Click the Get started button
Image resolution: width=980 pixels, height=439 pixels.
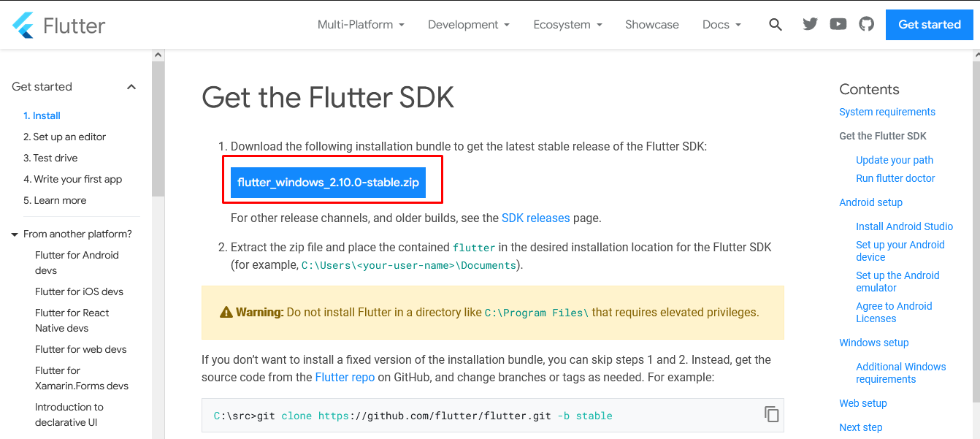[929, 25]
